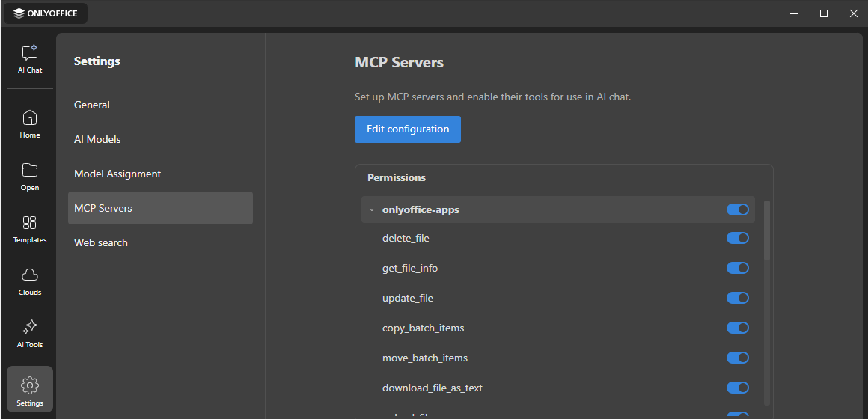Open the AI Chat panel

pyautogui.click(x=30, y=59)
